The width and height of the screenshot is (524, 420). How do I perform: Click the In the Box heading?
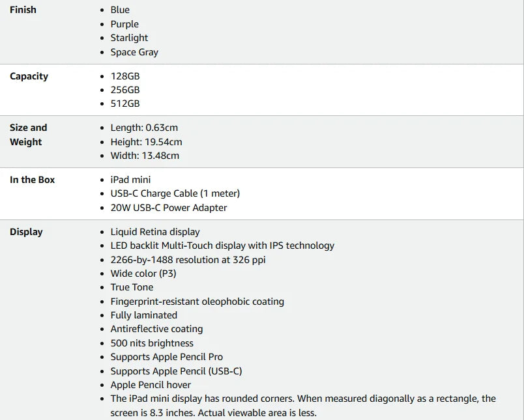point(32,180)
